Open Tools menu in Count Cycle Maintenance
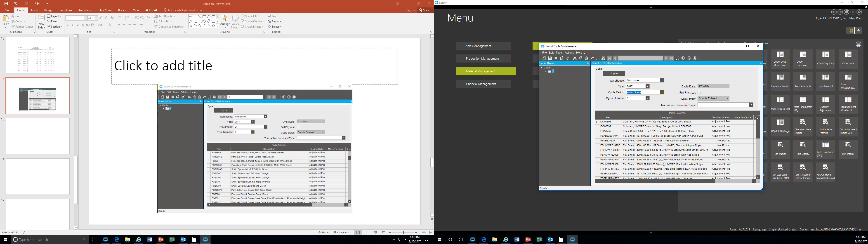Image resolution: width=868 pixels, height=244 pixels. click(x=559, y=53)
